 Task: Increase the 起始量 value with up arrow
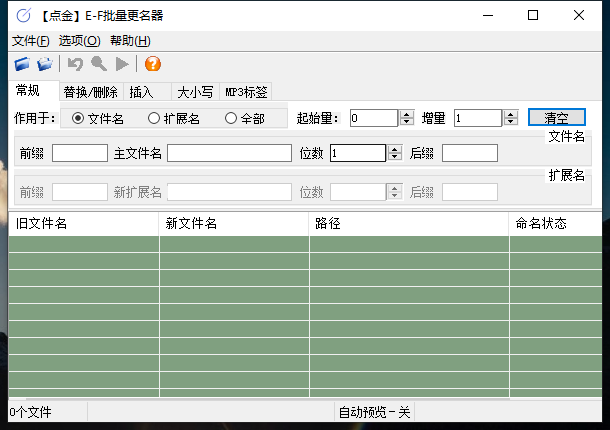click(x=407, y=114)
